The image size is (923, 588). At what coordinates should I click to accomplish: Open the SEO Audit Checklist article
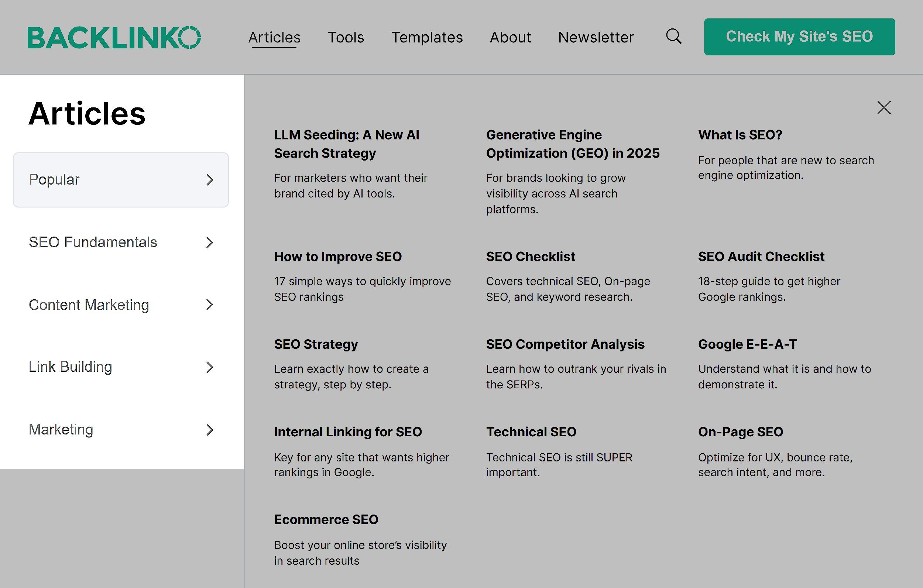(x=761, y=257)
